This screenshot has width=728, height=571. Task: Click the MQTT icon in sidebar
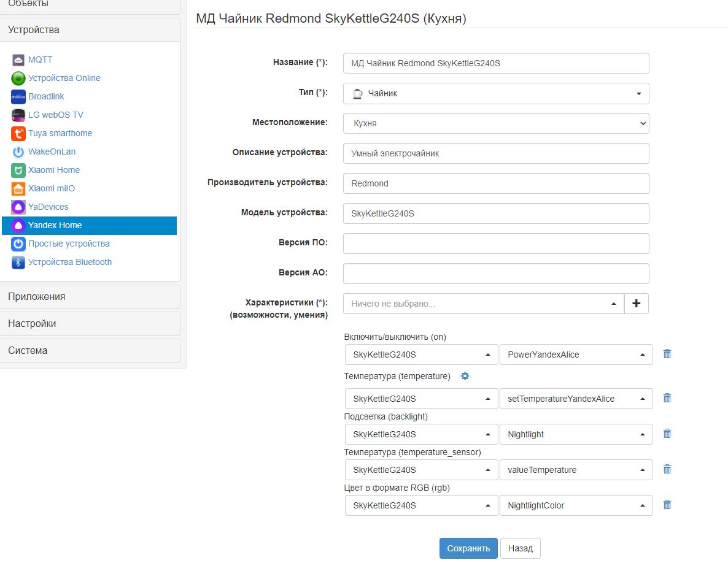coord(18,60)
